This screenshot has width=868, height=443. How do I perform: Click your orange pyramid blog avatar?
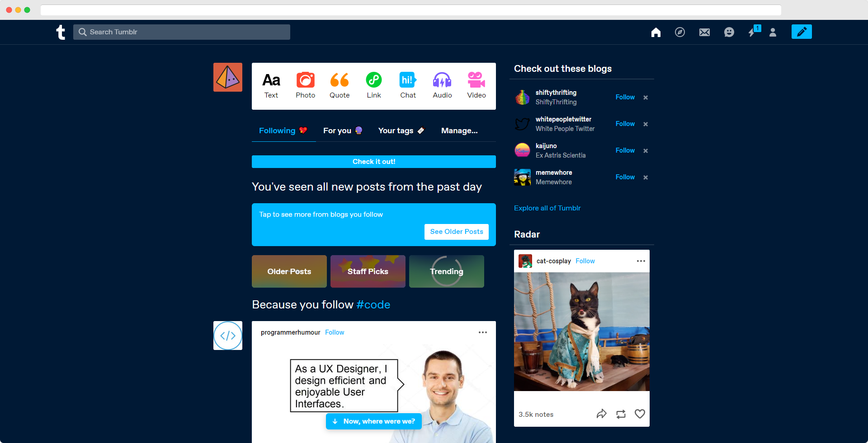228,77
